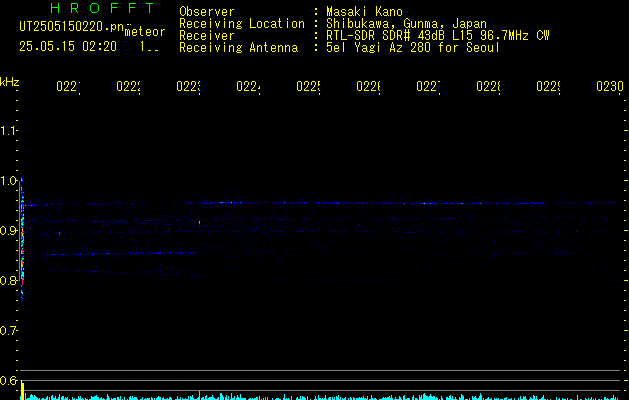Click the 0223 time axis label
The image size is (629, 400).
click(x=189, y=86)
